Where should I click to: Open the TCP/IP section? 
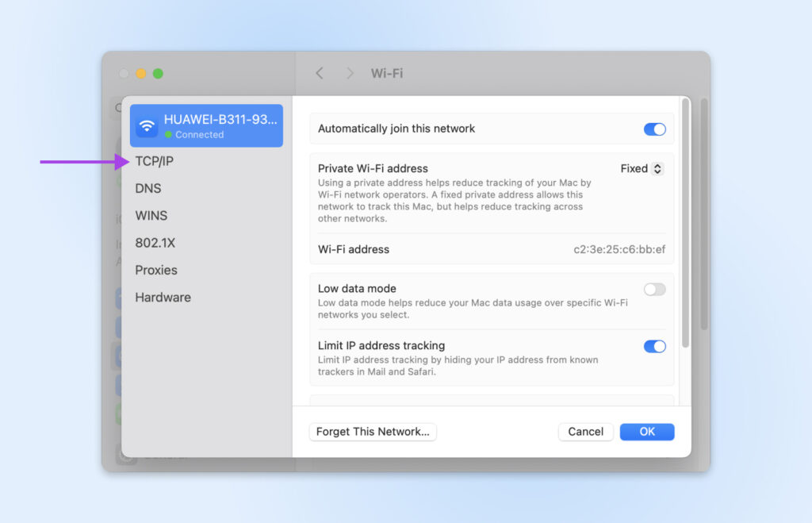154,161
